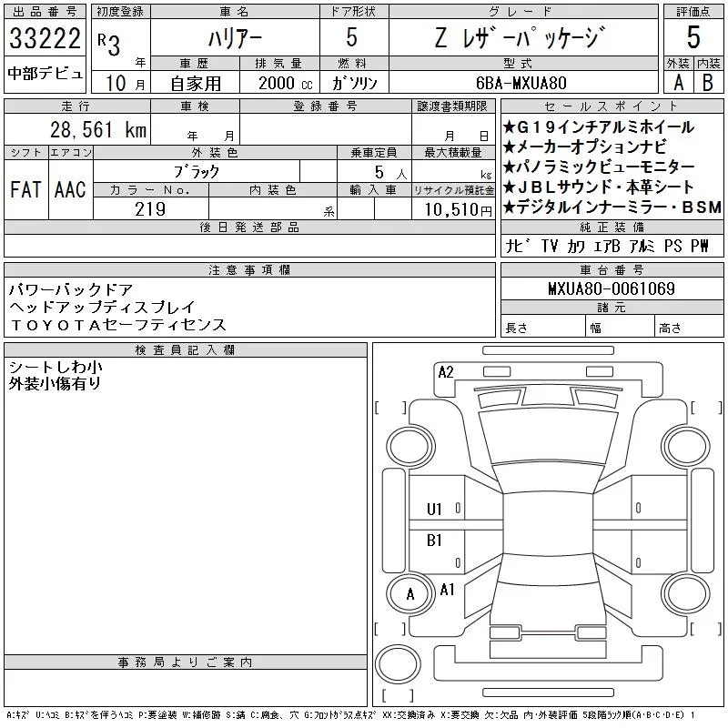
Task: Click the exterior color ブラック
Action: [196, 172]
